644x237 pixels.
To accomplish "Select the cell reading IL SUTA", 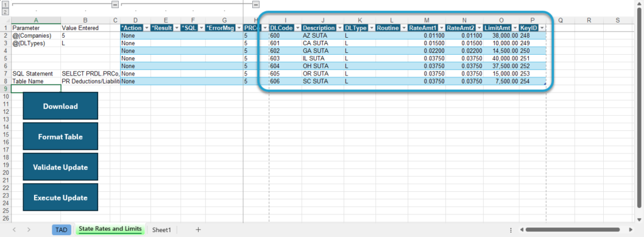I will tap(323, 58).
